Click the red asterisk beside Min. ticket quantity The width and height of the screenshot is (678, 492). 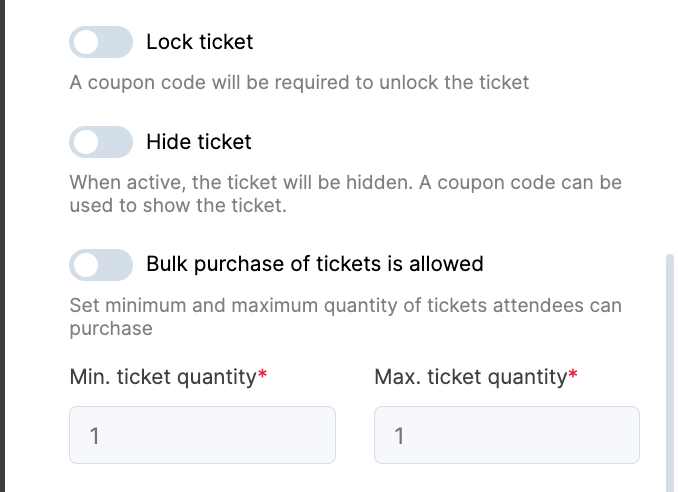[262, 376]
